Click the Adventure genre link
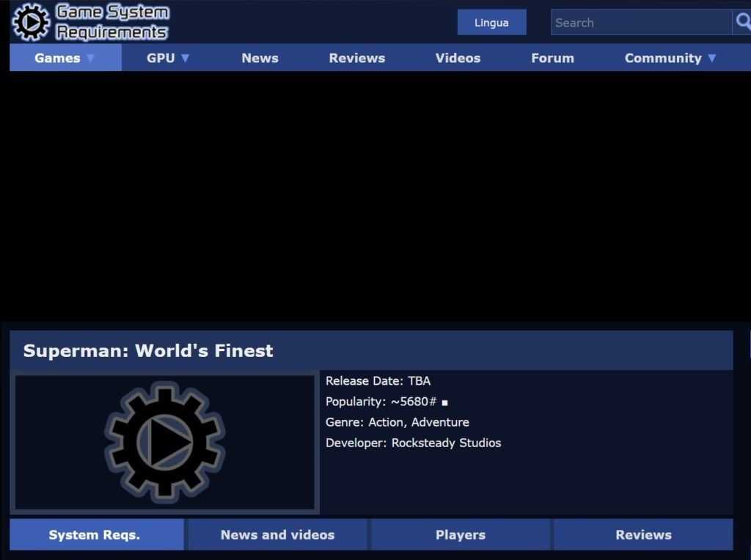Image resolution: width=751 pixels, height=560 pixels. click(440, 422)
